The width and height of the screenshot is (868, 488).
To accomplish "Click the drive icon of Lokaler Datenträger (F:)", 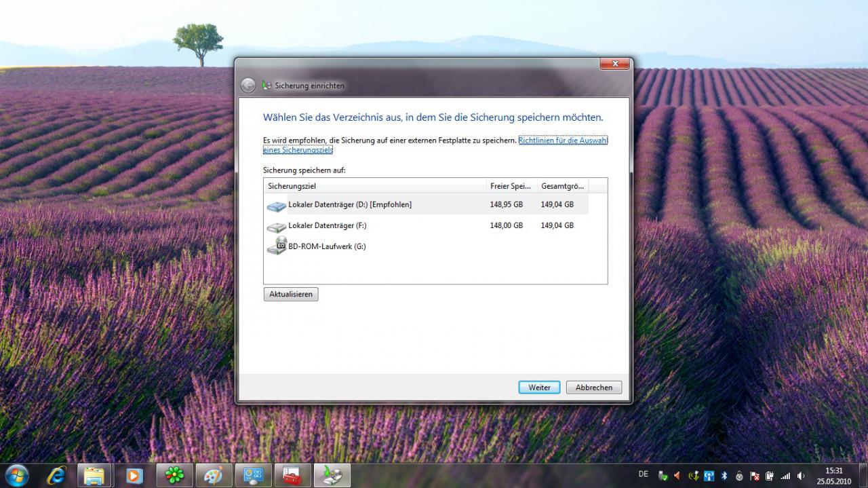I will pyautogui.click(x=276, y=226).
